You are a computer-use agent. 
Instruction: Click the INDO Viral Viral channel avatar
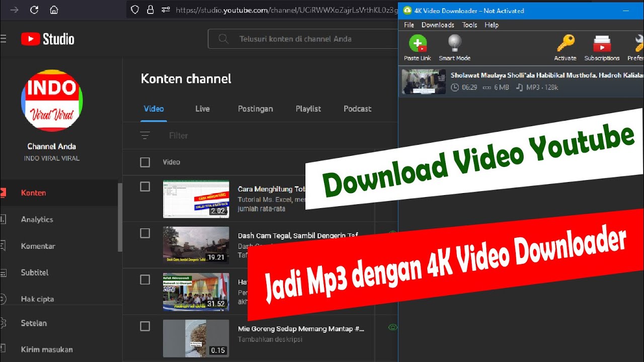point(52,101)
